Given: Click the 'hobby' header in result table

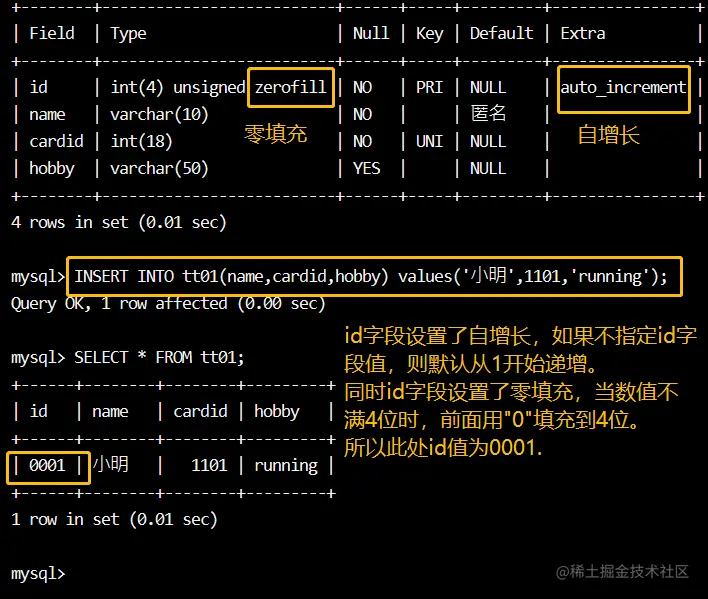Looking at the screenshot, I should [277, 412].
